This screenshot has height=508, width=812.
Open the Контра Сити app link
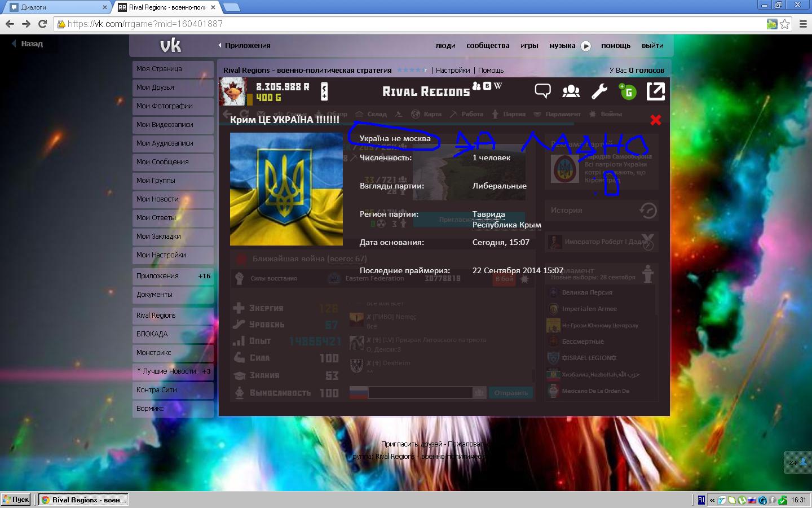pyautogui.click(x=173, y=390)
